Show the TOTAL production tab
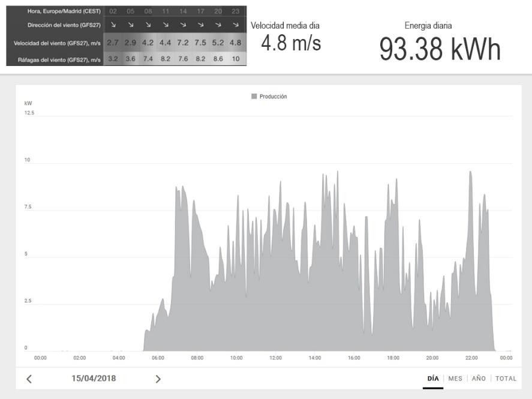The height and width of the screenshot is (399, 532). [x=506, y=379]
